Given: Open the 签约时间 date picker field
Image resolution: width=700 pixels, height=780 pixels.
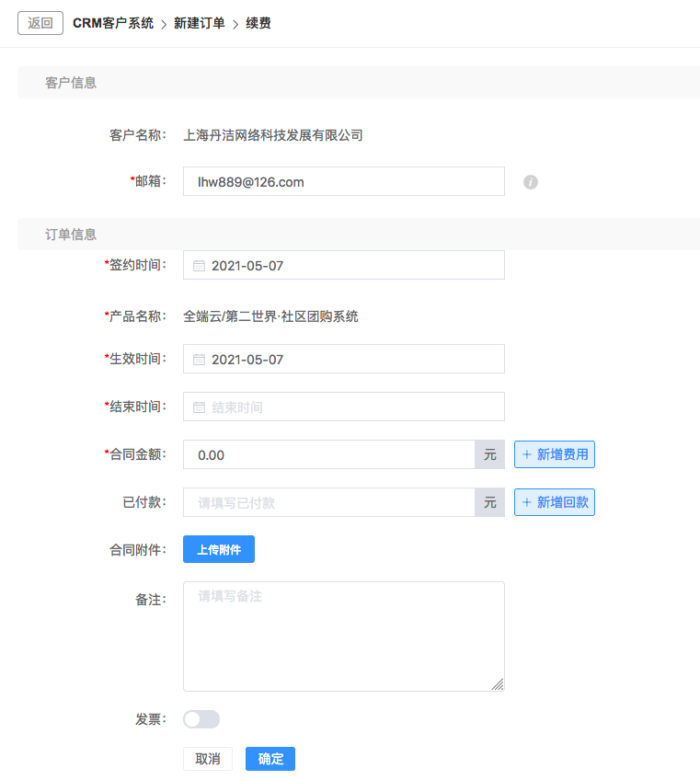Looking at the screenshot, I should point(344,265).
